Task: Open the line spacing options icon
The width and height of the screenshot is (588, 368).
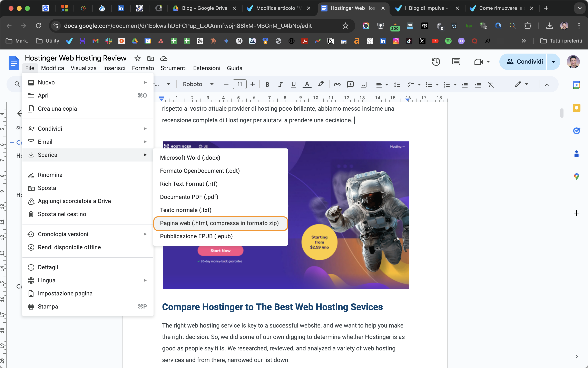Action: click(397, 84)
